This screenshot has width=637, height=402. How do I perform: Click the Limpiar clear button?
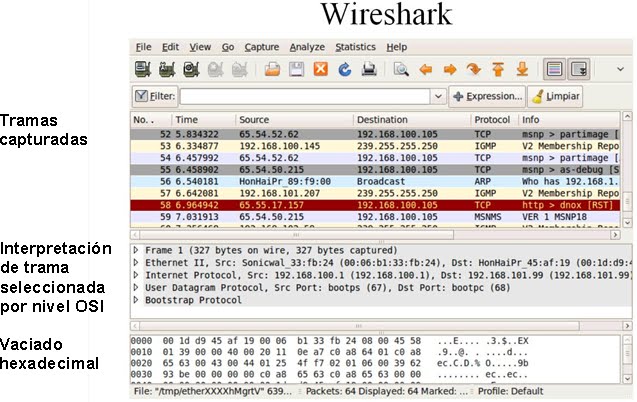[x=555, y=96]
